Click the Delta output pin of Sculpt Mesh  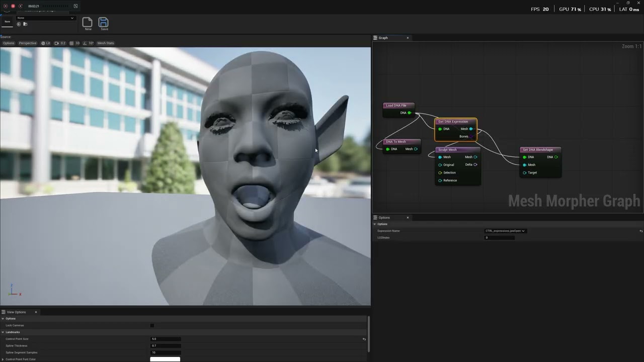pyautogui.click(x=475, y=164)
